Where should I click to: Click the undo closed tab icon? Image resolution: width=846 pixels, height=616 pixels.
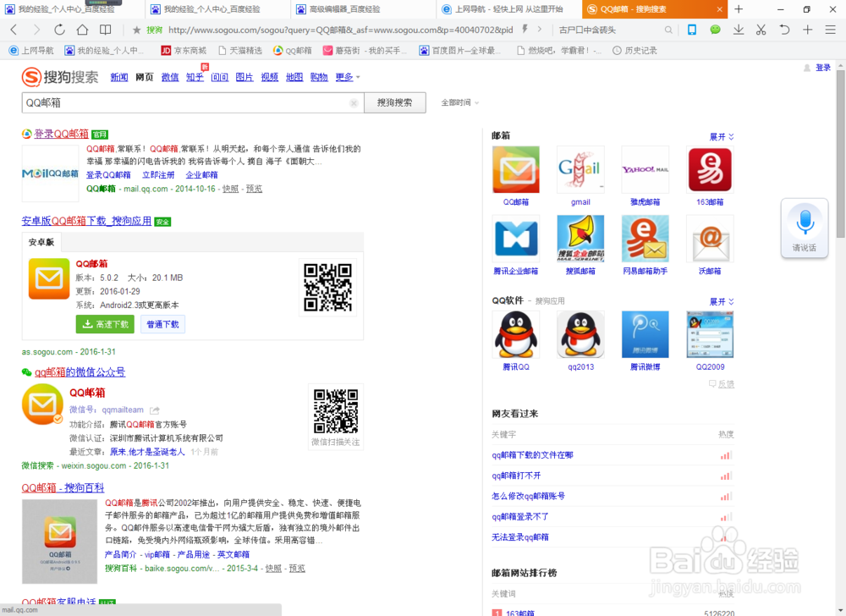(x=784, y=30)
